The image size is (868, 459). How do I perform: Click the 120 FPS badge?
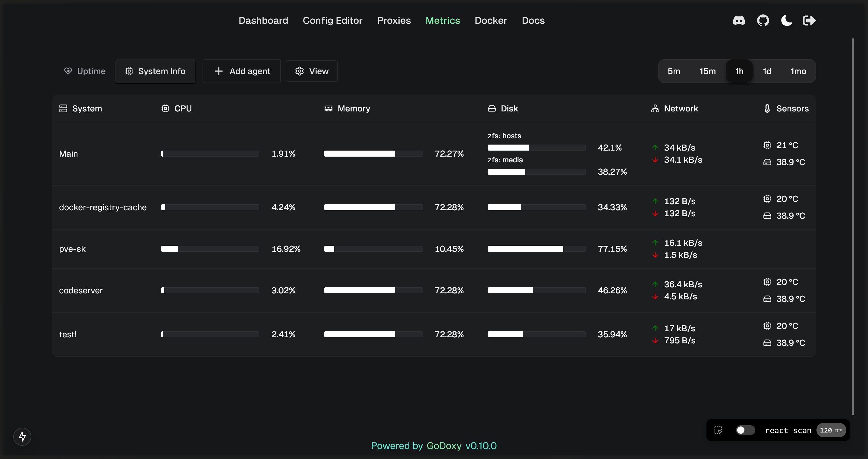pos(831,430)
